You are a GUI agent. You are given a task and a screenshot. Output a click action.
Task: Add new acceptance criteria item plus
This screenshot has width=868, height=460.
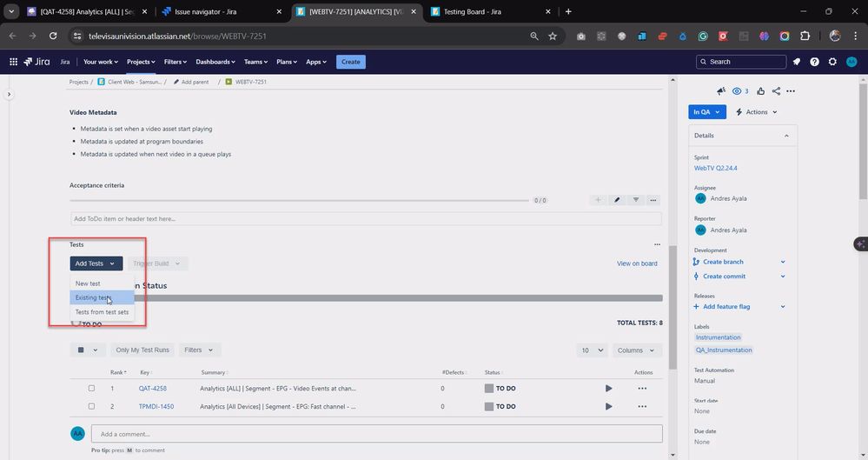(x=598, y=200)
